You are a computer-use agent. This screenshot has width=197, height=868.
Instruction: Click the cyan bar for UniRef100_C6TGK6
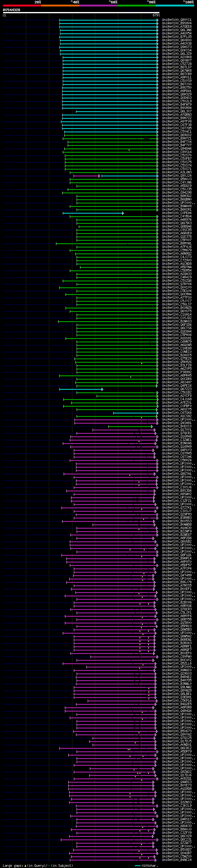click(x=136, y=413)
